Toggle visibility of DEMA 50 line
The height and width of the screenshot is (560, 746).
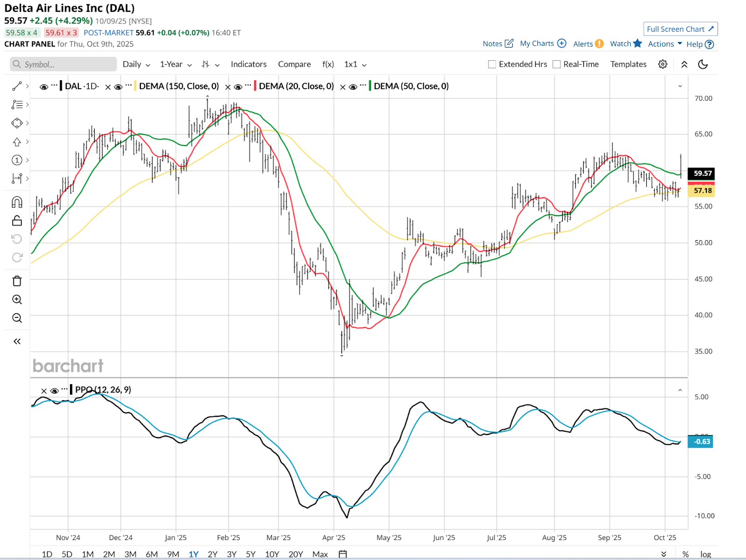pos(353,87)
